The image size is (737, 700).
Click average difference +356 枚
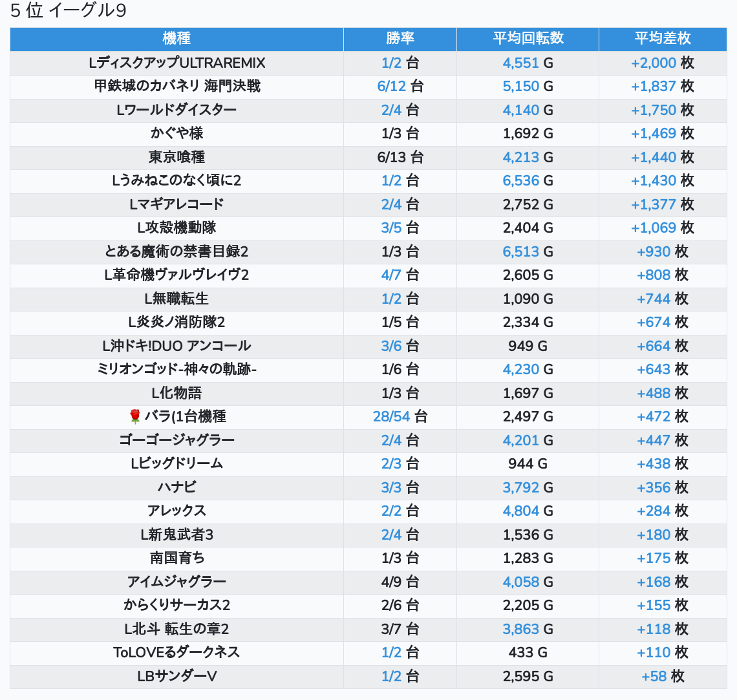663,487
